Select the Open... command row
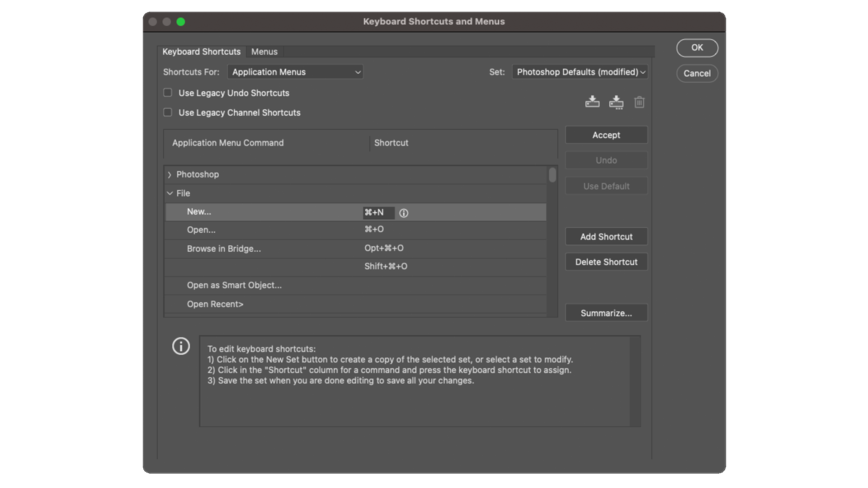The image size is (868, 488). pyautogui.click(x=356, y=230)
